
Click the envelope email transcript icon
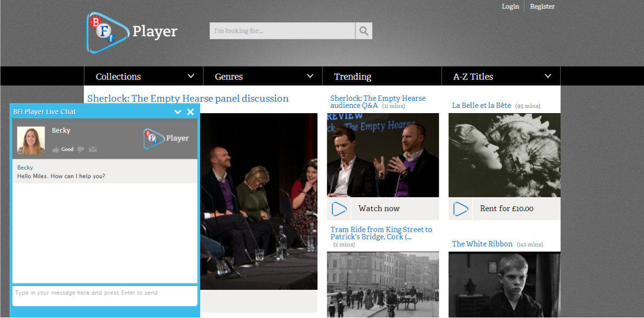click(x=93, y=150)
